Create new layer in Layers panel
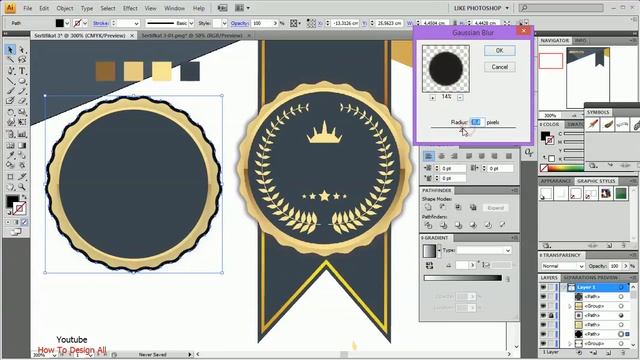 pyautogui.click(x=609, y=352)
